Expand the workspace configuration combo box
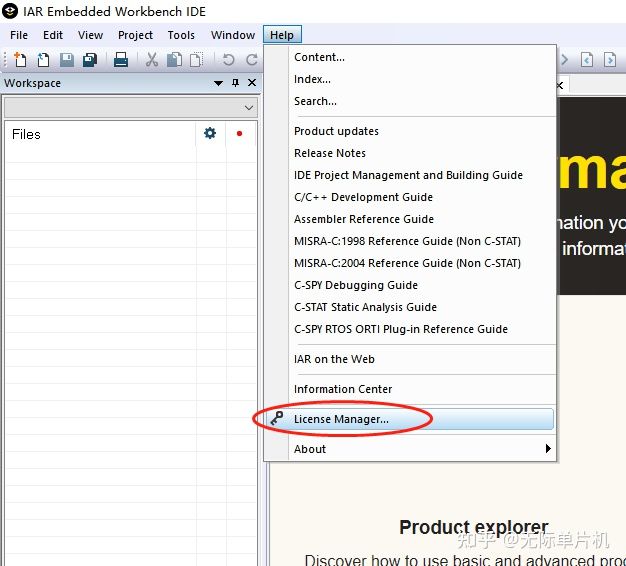The width and height of the screenshot is (626, 566). 249,107
